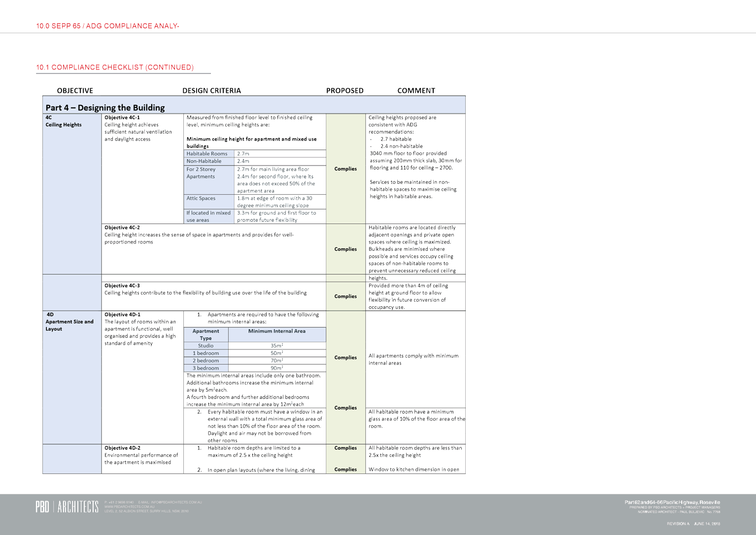Open the WWW.PBDARCHITECTS.COM.AU website link
756x535 pixels.
pos(129,506)
